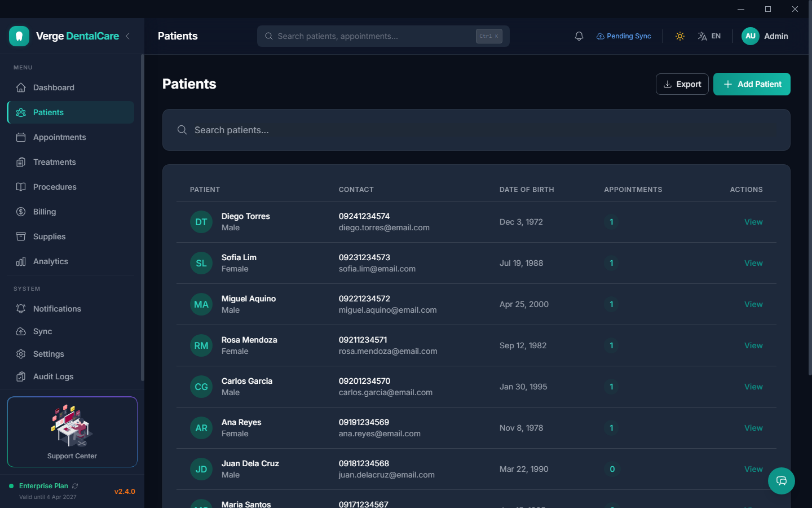Click the email rosa.mendoza@email.com

pyautogui.click(x=388, y=351)
